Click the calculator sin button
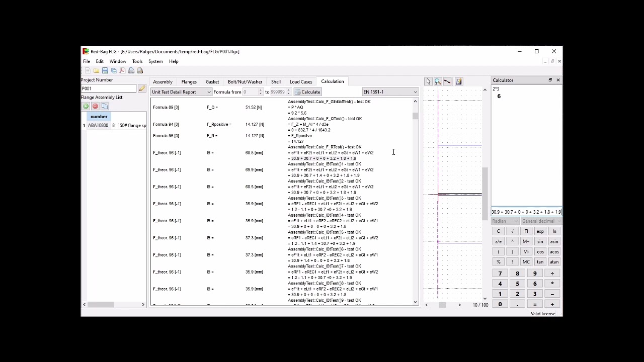The image size is (644, 362). 540,241
